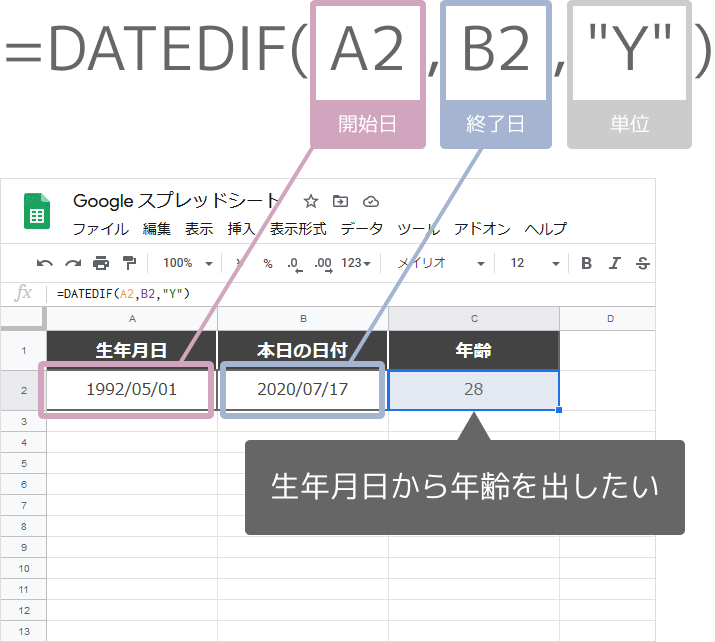715x642 pixels.
Task: Increase decimal places button
Action: click(323, 264)
